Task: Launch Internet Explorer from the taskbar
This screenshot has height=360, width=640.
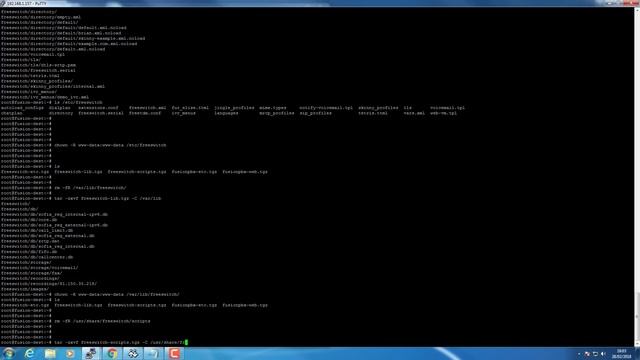Action: click(29, 353)
